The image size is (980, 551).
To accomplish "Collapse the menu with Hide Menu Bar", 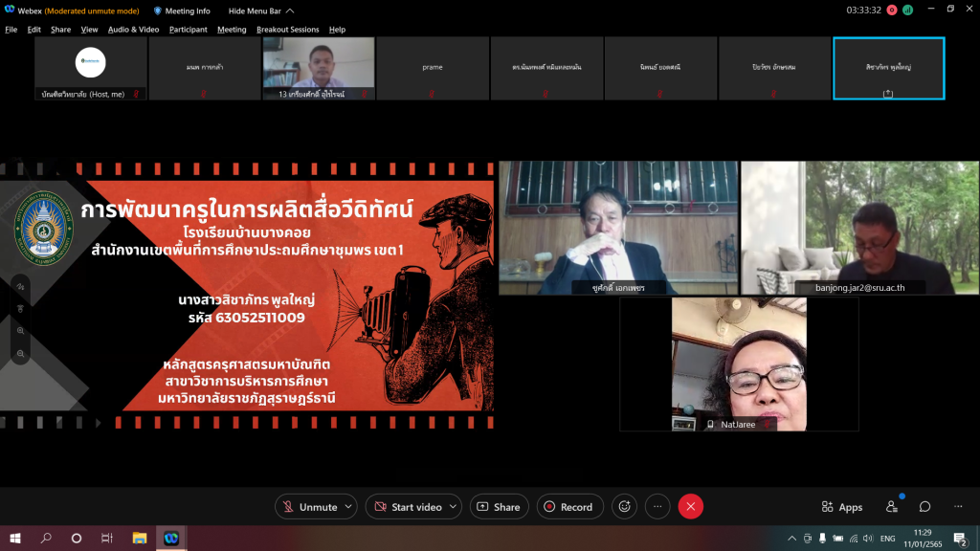I will tap(255, 11).
